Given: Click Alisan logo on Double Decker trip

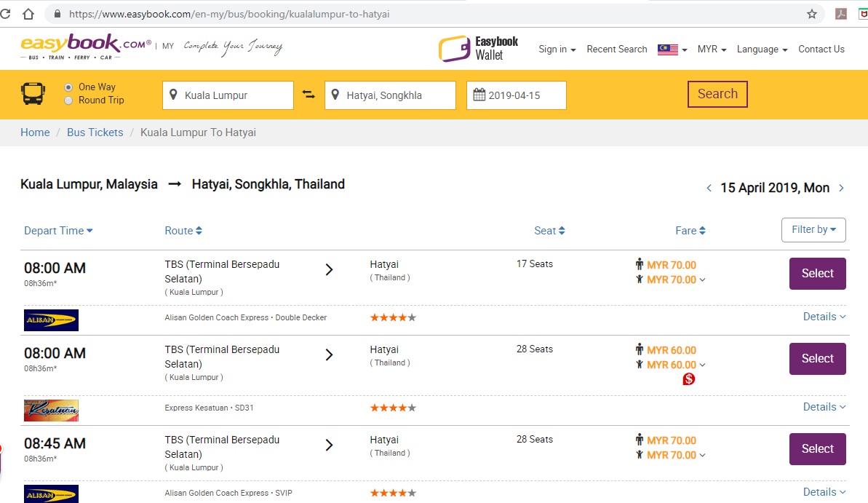Looking at the screenshot, I should (51, 320).
